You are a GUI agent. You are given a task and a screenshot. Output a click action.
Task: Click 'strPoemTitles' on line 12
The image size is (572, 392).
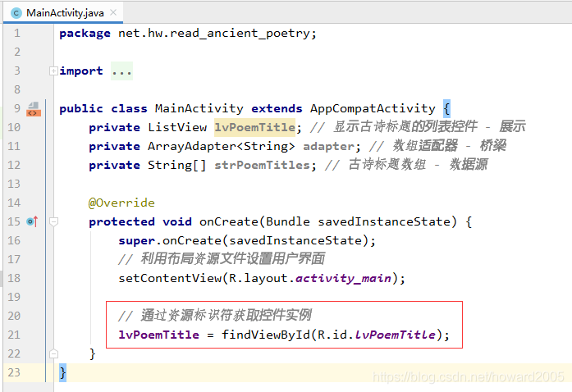coord(262,165)
